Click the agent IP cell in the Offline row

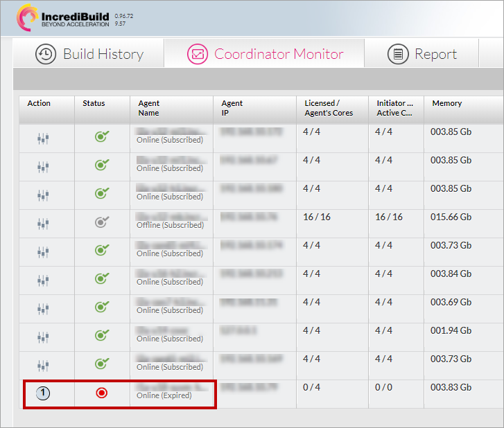pyautogui.click(x=254, y=224)
